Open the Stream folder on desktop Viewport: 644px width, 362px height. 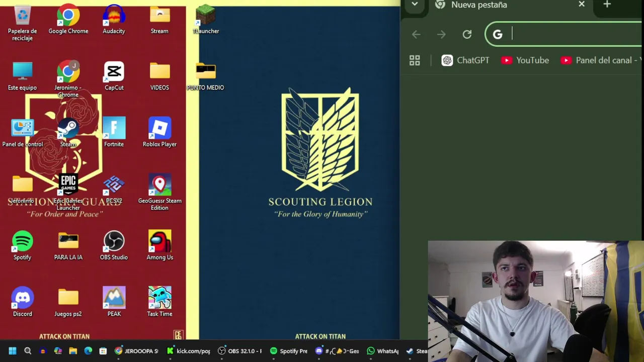[159, 20]
